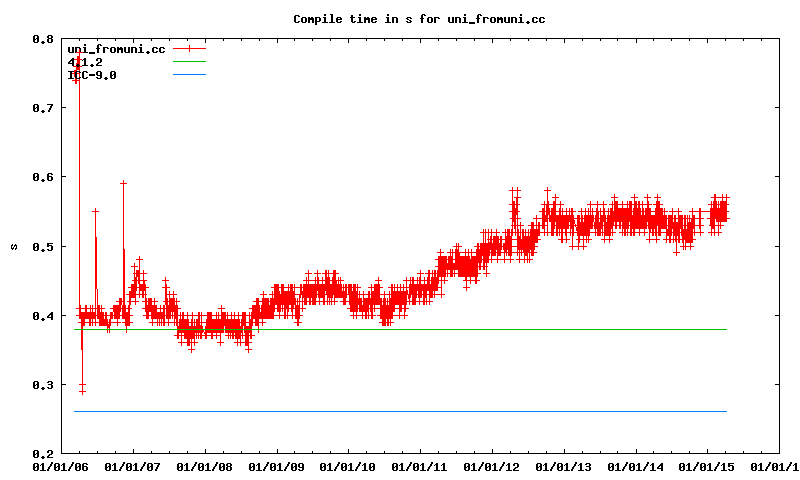Screen dimensions: 800x480
Task: Pick the 01/01/10 x-axis date label
Action: click(x=347, y=466)
